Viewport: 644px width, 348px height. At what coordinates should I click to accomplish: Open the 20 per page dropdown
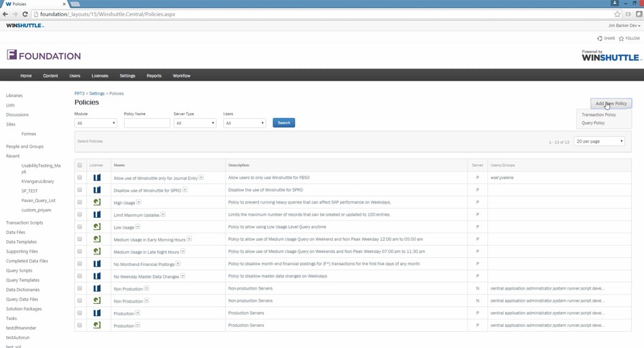(x=599, y=141)
